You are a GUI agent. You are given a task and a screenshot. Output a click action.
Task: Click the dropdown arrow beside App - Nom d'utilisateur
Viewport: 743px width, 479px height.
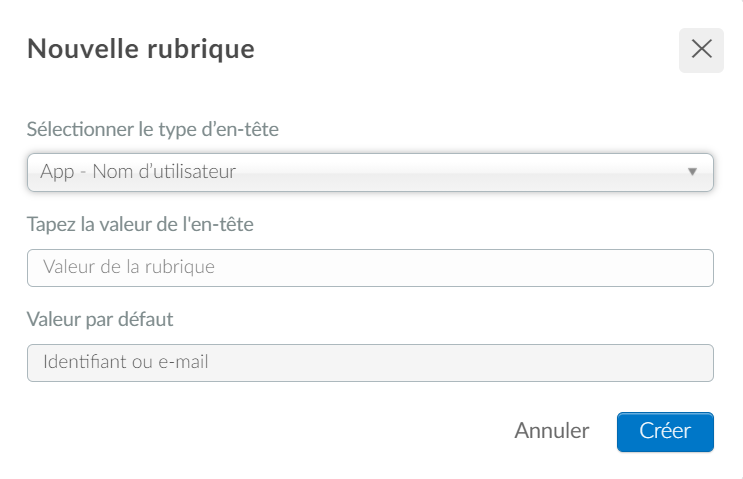coord(692,172)
